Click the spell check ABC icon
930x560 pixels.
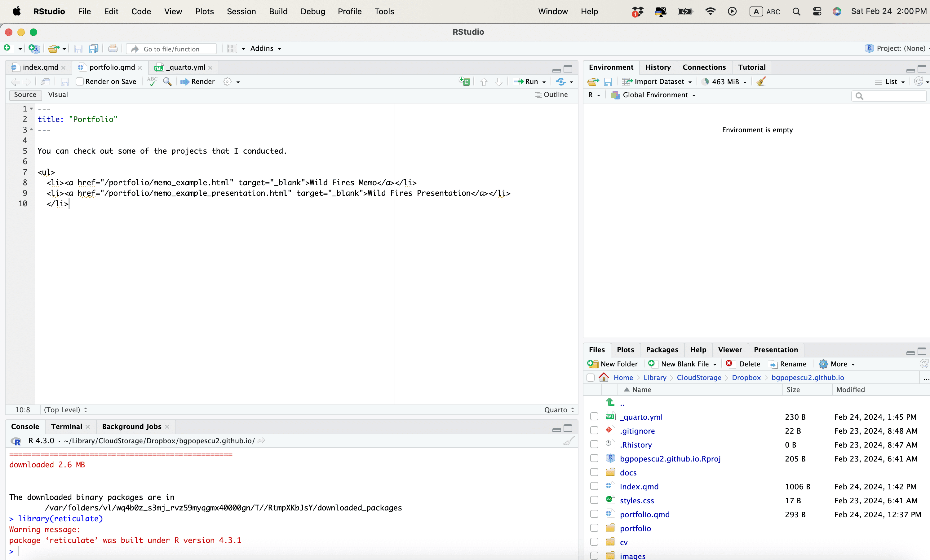(x=152, y=81)
